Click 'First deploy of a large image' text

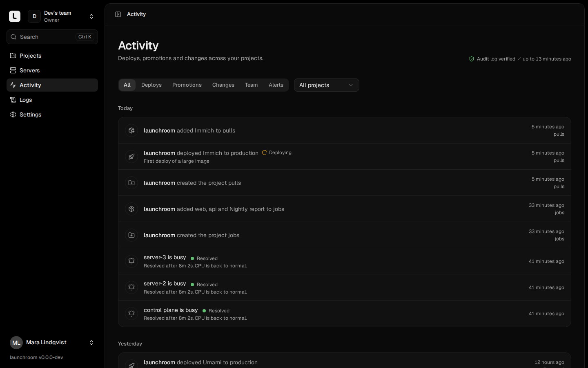click(x=176, y=161)
